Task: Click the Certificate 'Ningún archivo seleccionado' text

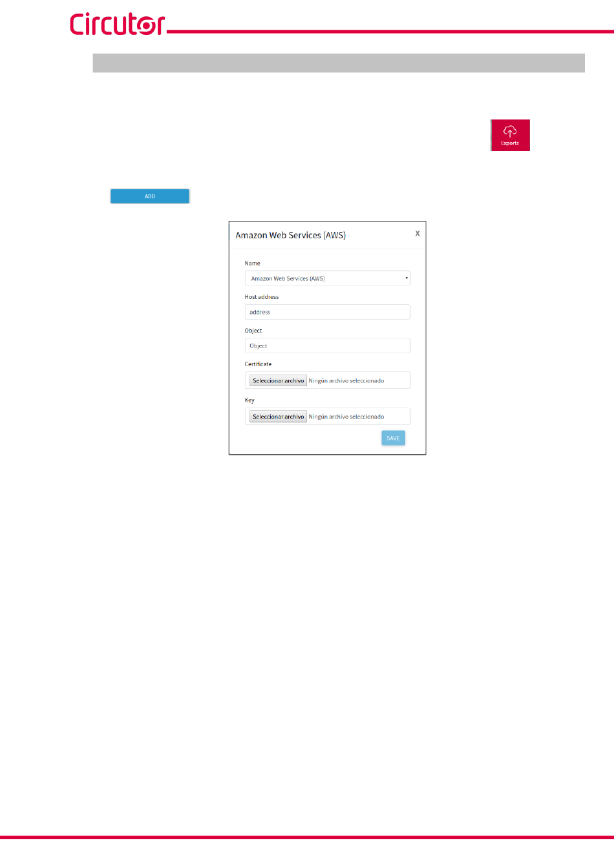Action: pos(346,380)
